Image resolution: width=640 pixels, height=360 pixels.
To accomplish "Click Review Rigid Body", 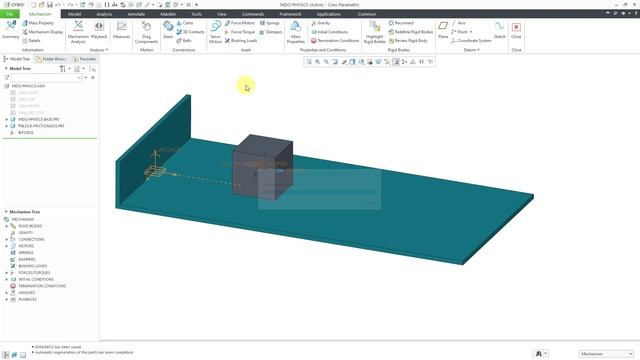I will [408, 41].
